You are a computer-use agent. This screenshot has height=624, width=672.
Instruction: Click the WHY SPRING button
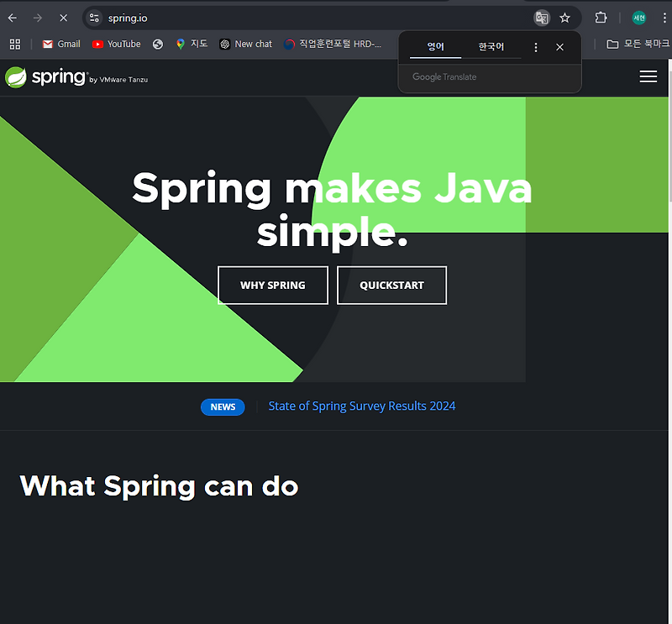click(273, 285)
